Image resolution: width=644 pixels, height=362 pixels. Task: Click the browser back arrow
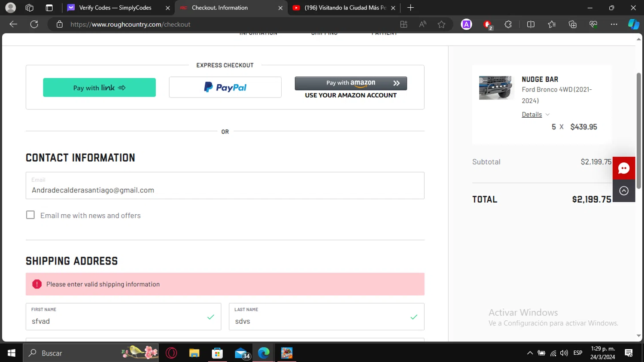pos(13,24)
